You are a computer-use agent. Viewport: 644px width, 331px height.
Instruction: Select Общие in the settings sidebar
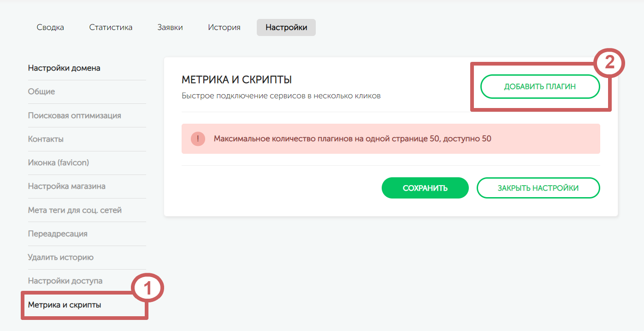click(41, 92)
